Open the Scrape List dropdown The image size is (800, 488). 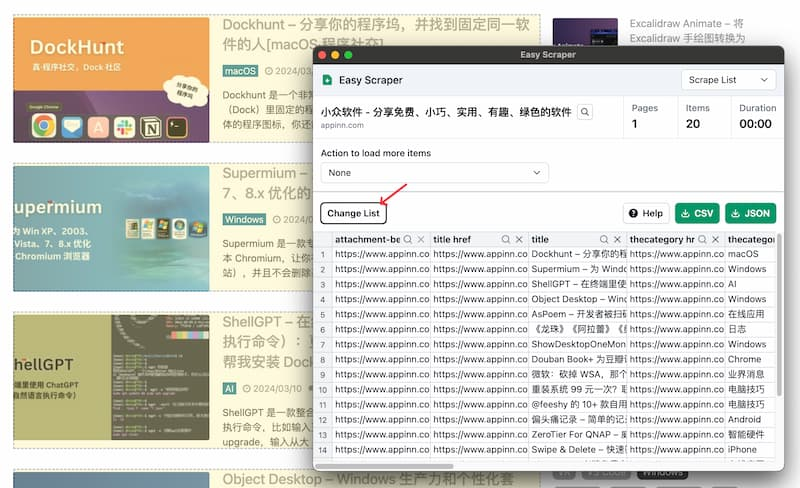click(728, 80)
